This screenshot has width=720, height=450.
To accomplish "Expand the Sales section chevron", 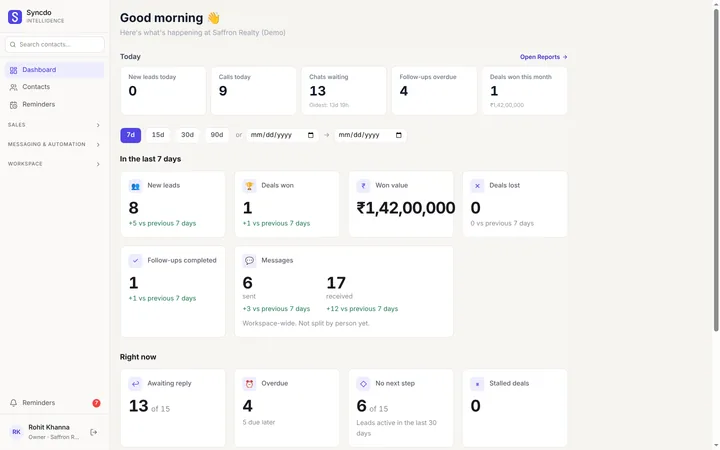I will pyautogui.click(x=98, y=125).
